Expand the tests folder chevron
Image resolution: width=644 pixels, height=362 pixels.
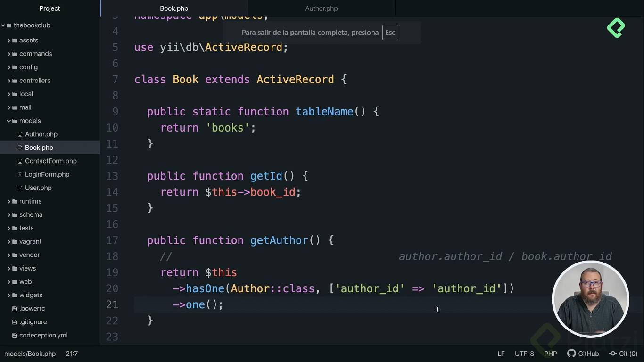(9, 228)
